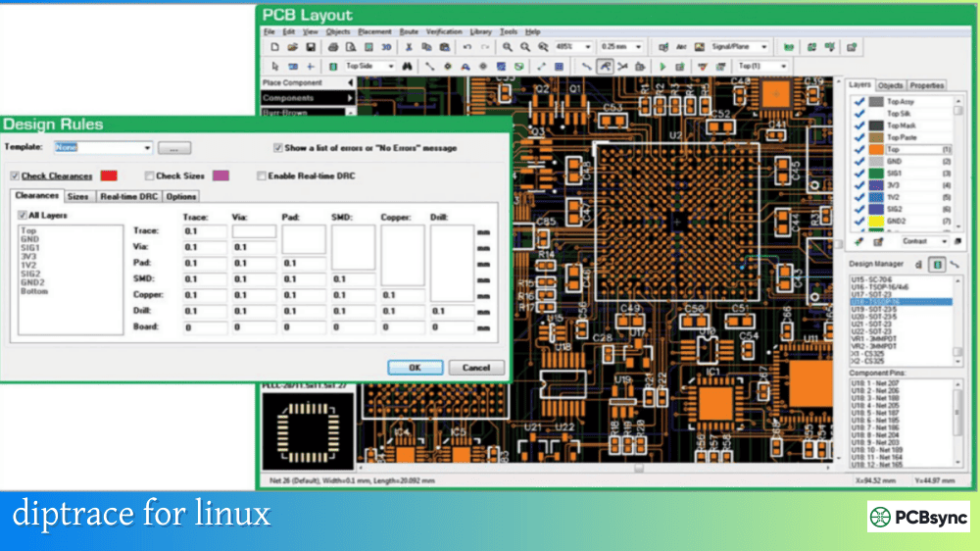Click the green Run autorouter arrow icon

pyautogui.click(x=663, y=67)
